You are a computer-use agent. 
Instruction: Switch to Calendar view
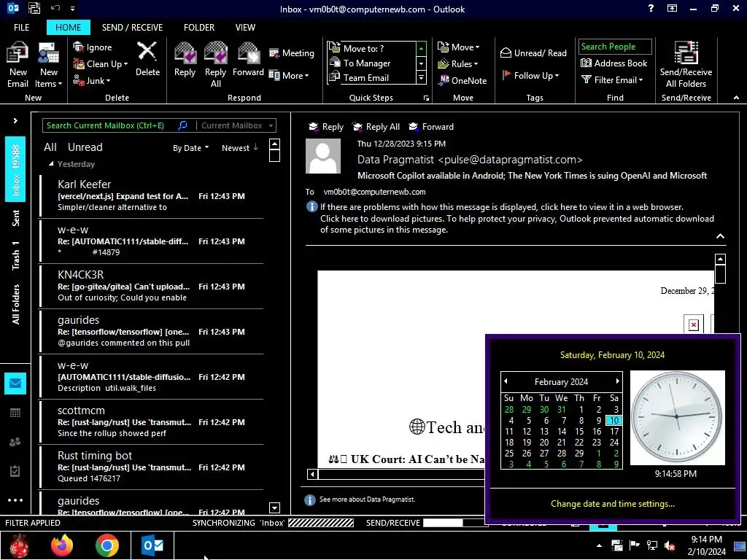pos(15,413)
